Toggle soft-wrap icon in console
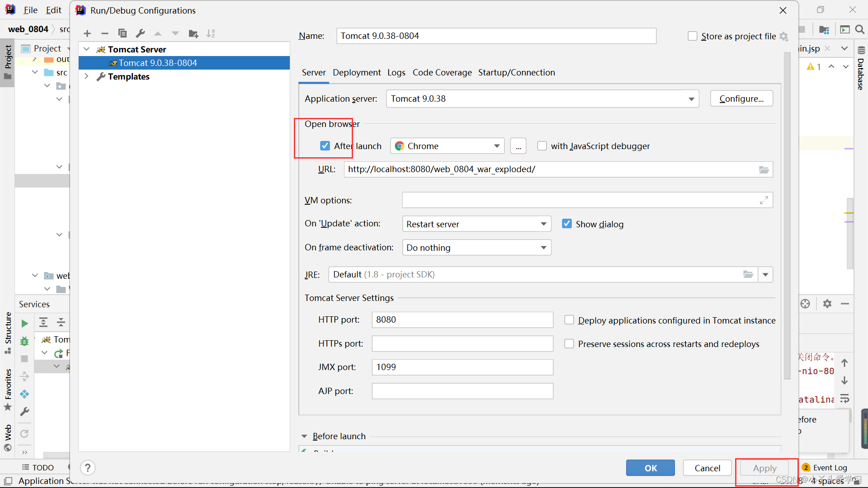 tap(844, 399)
